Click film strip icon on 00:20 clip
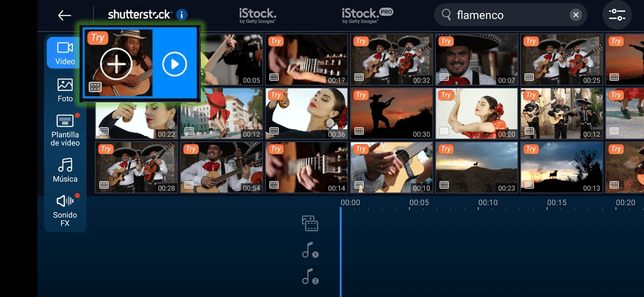Screen dimensions: 644x297 click(444, 131)
